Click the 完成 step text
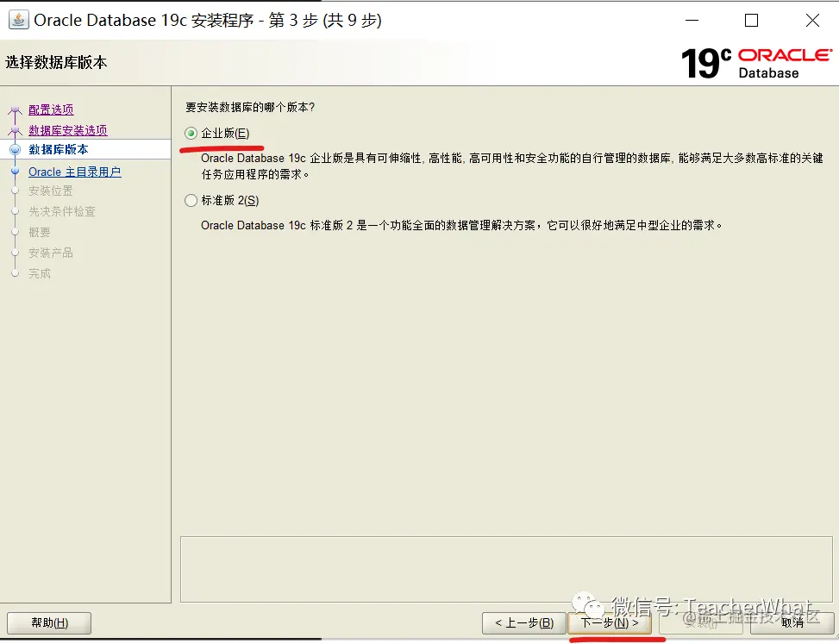Screen dimensions: 839x644 (40, 273)
